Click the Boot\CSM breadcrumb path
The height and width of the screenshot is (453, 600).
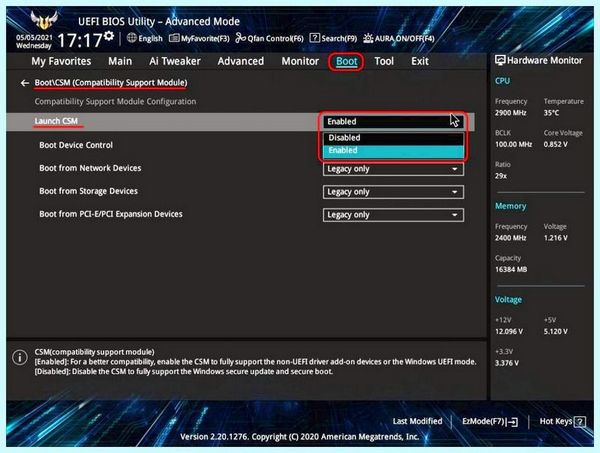click(x=111, y=83)
